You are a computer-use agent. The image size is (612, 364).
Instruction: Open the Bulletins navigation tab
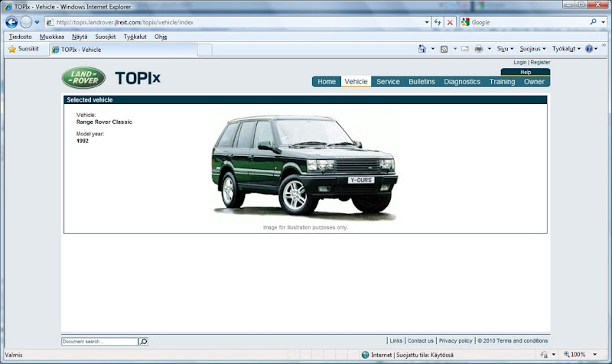422,82
